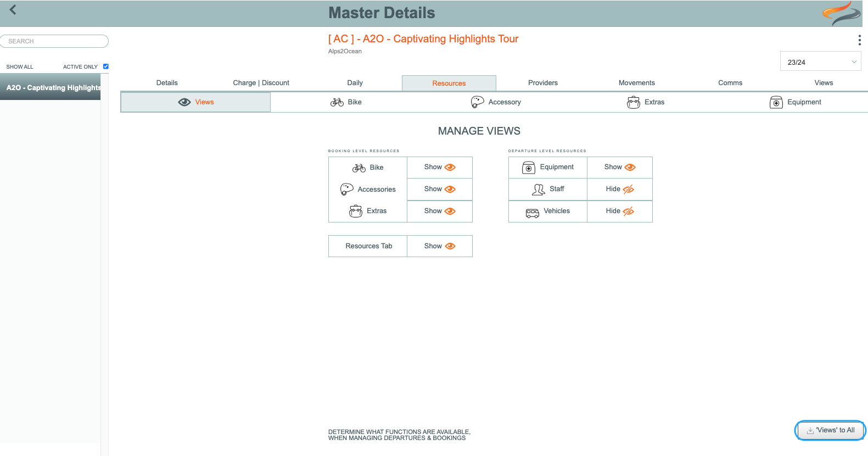Click the bag icon in Extras sub-tab
The width and height of the screenshot is (868, 456).
634,102
